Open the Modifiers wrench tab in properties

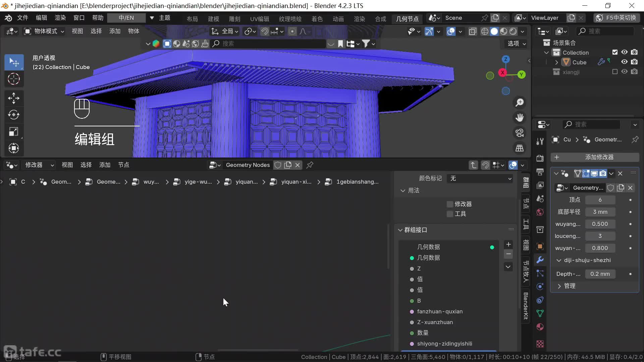540,260
